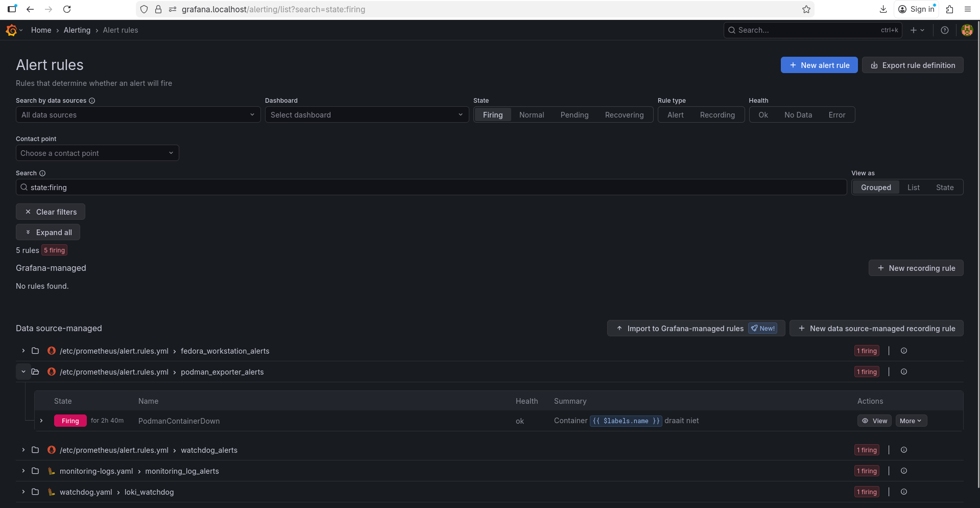Click Export rule definition button
This screenshot has height=508, width=980.
[x=913, y=65]
